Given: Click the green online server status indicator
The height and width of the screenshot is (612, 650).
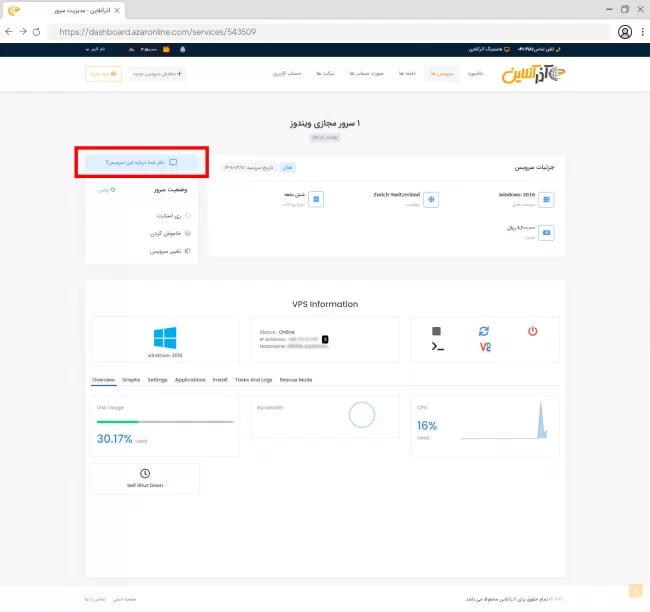Looking at the screenshot, I should [107, 190].
